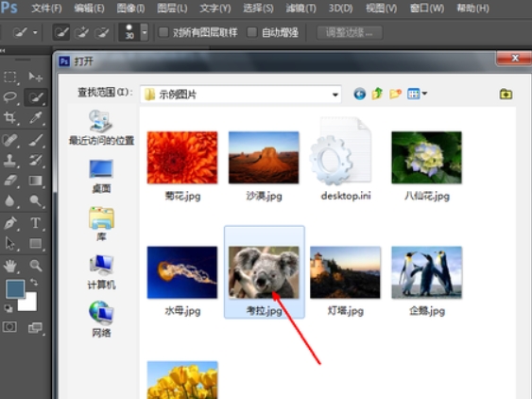Screen dimensions: 532x399
Task: Open the 图像(I) menu
Action: [130, 9]
